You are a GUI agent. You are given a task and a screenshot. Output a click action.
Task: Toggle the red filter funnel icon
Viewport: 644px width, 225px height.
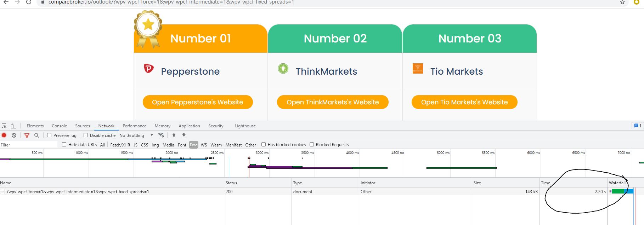(27, 135)
